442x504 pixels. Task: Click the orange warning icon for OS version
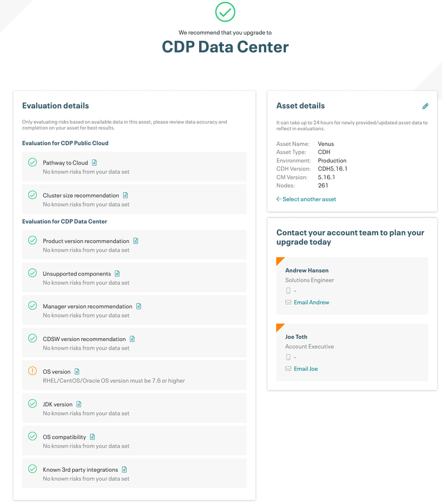click(x=32, y=371)
